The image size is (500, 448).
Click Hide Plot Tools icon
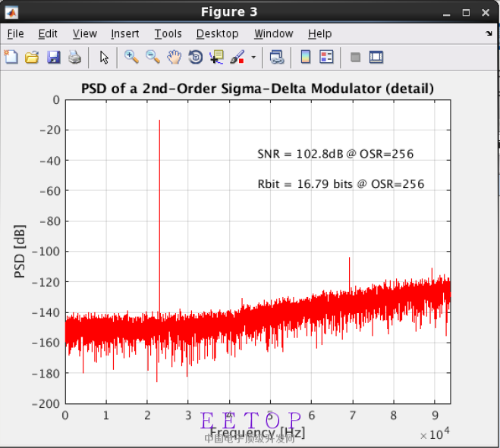pyautogui.click(x=355, y=58)
